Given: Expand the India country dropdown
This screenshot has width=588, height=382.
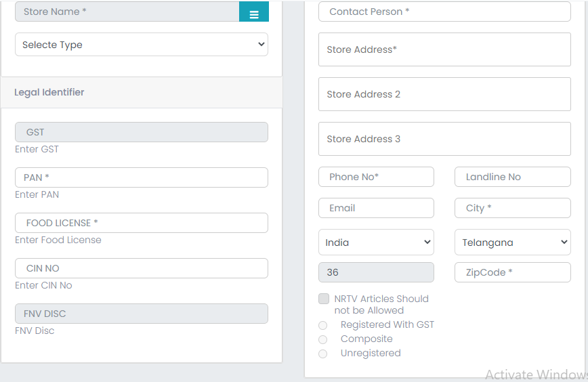Looking at the screenshot, I should (376, 242).
